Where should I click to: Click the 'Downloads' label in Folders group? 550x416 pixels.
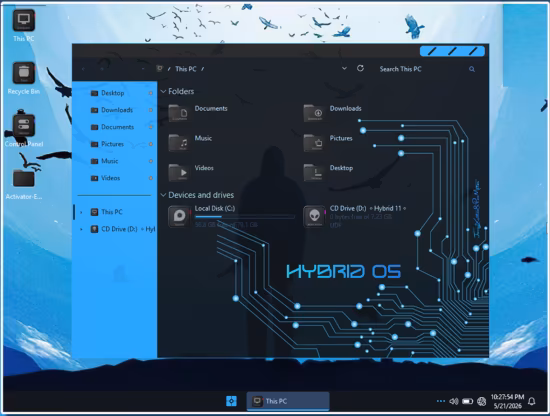coord(346,109)
